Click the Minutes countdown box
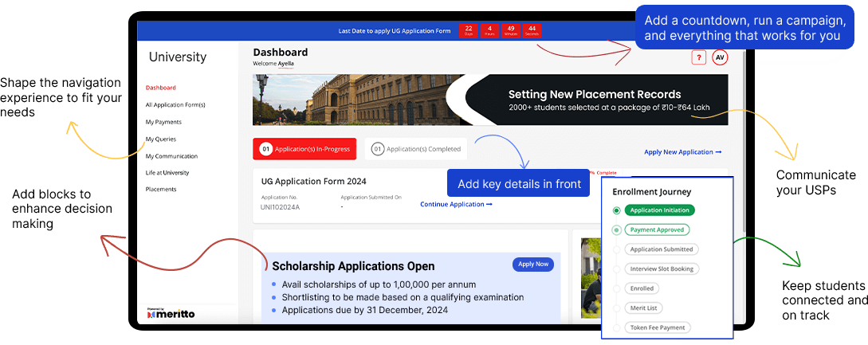Image resolution: width=868 pixels, height=345 pixels. (x=510, y=30)
